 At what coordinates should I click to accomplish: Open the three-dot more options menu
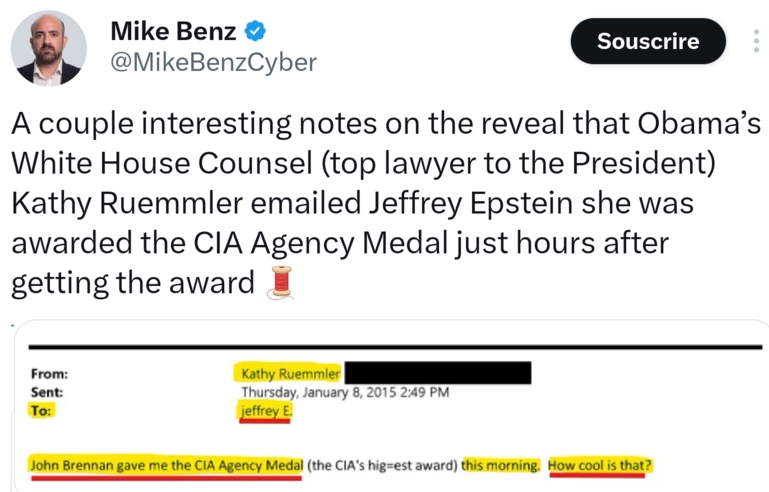(755, 41)
